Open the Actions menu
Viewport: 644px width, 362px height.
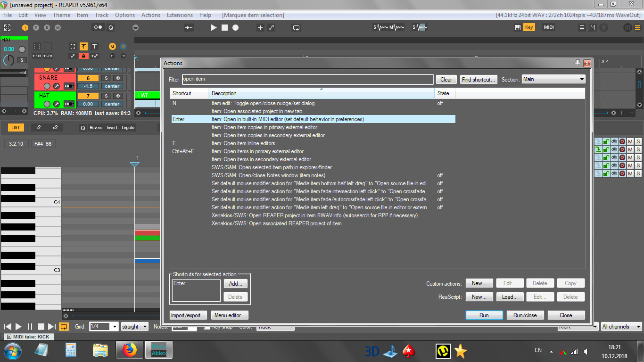point(151,15)
